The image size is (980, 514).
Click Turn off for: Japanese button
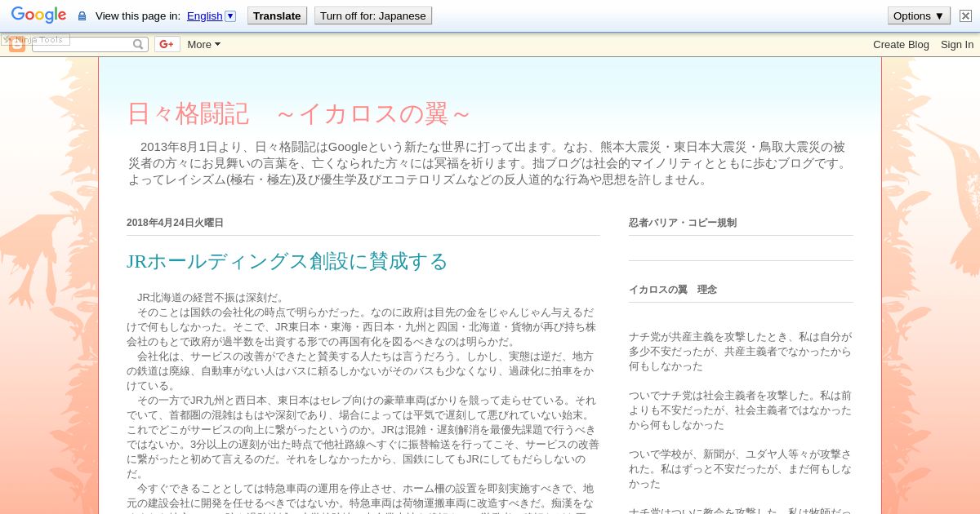point(372,16)
